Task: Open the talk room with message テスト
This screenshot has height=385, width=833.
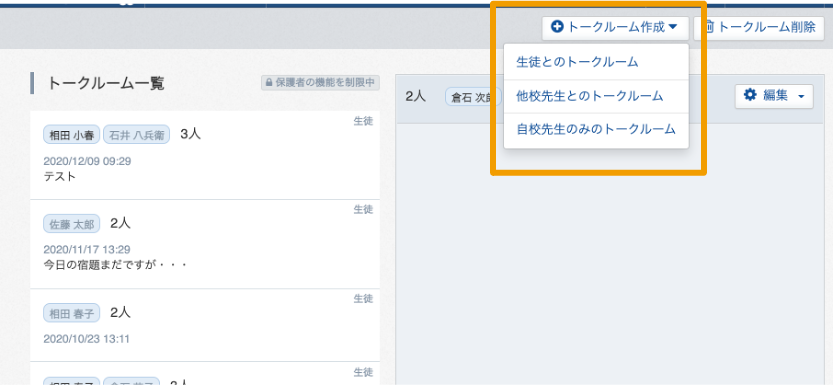Action: pyautogui.click(x=205, y=155)
